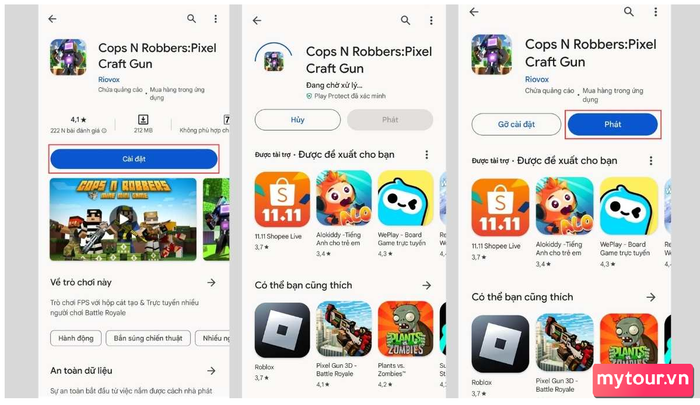
Task: Expand Có thể bạn cũng thích in the middle screen
Action: pyautogui.click(x=427, y=285)
